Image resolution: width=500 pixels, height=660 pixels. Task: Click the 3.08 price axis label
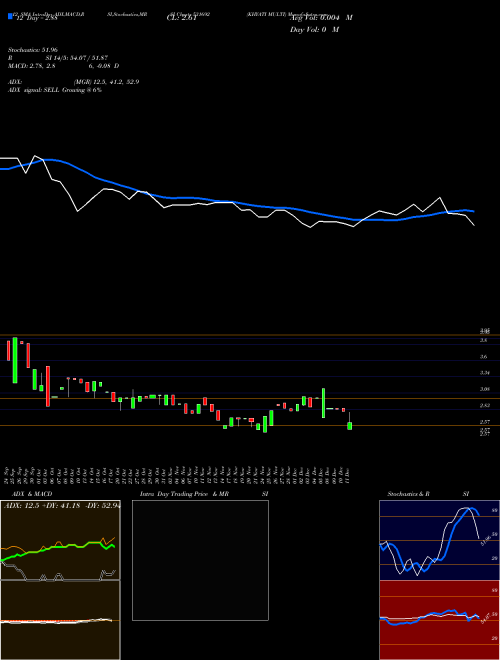pyautogui.click(x=485, y=389)
